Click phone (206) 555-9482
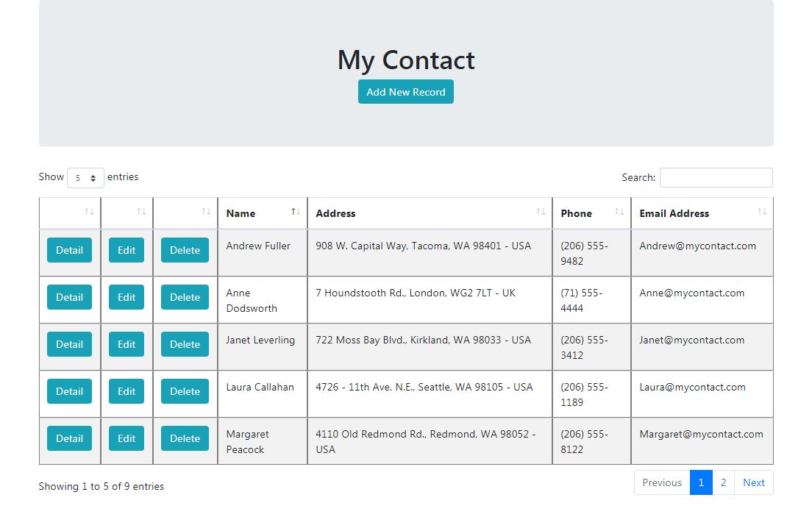The width and height of the screenshot is (812, 517). (x=584, y=253)
